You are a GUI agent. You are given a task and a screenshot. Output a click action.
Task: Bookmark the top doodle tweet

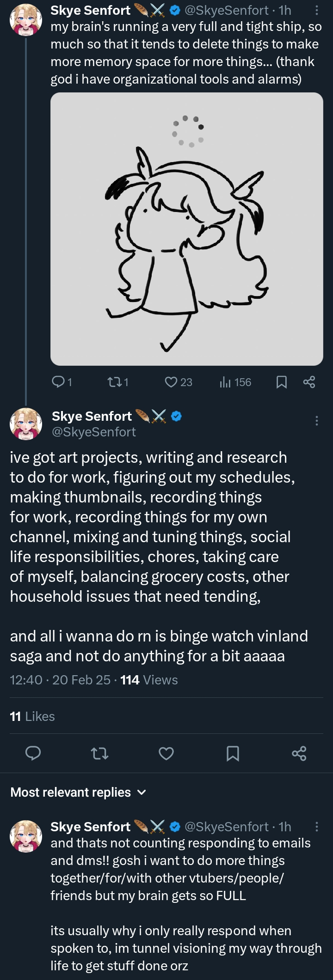pyautogui.click(x=281, y=382)
